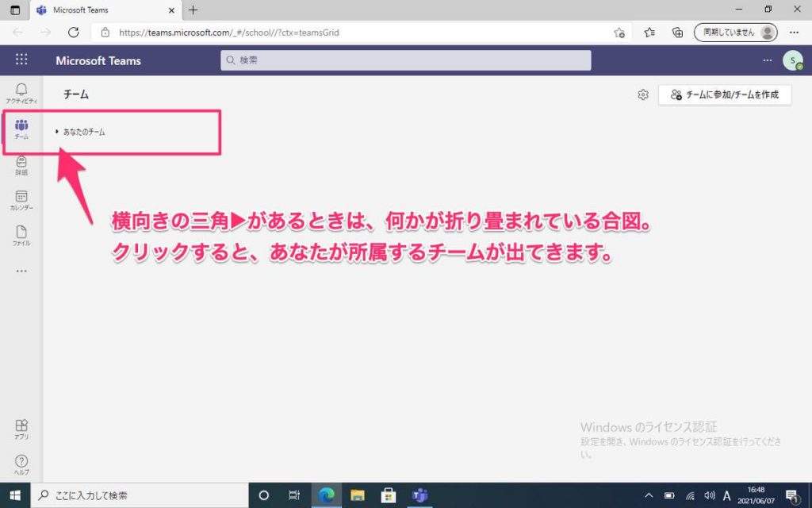Open the taskbar clock and date
This screenshot has height=508, width=812.
[x=756, y=495]
